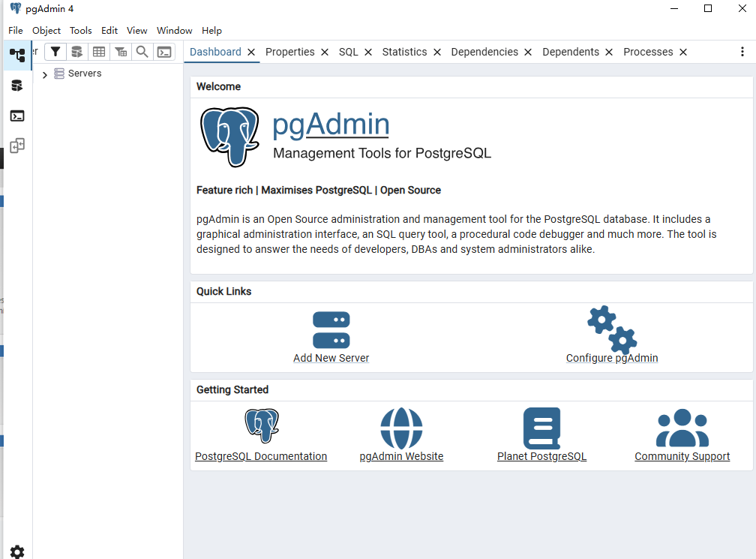Open the settings gear at the sidebar bottom

[17, 551]
